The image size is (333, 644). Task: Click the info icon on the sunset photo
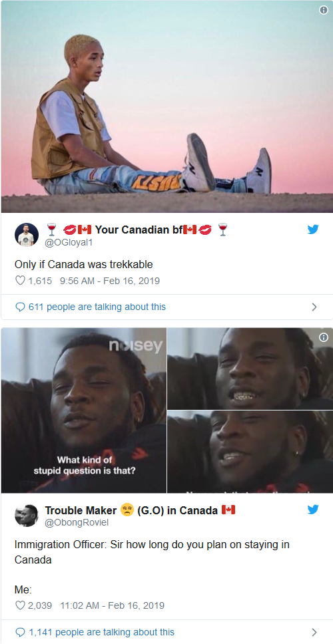tap(324, 10)
